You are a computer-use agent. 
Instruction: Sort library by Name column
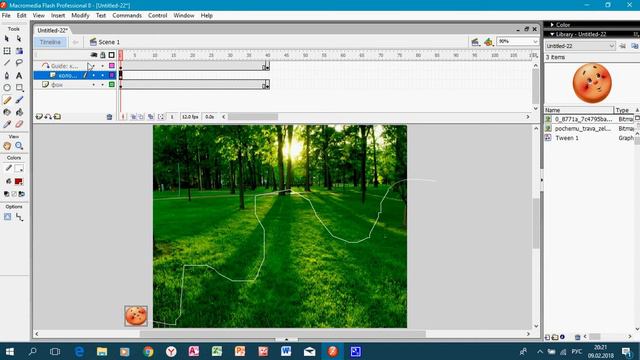pyautogui.click(x=579, y=110)
